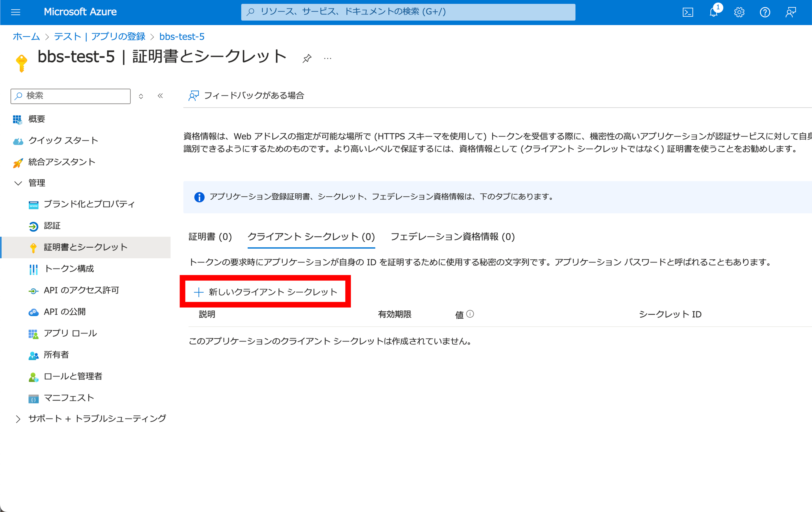Open the notifications bell icon
812x512 pixels.
(x=713, y=12)
